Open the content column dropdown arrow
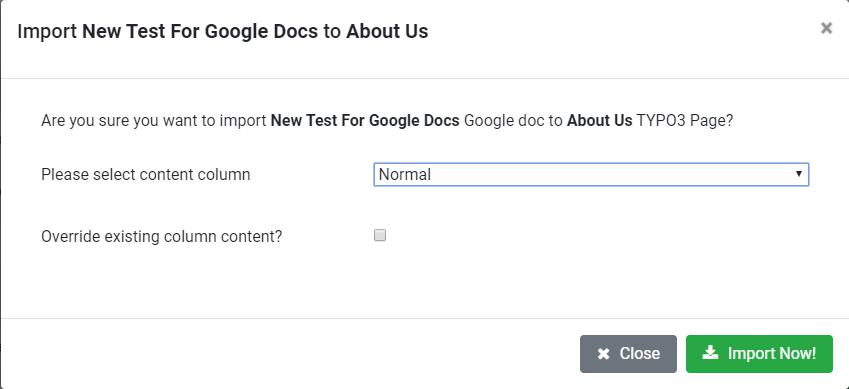 point(798,174)
